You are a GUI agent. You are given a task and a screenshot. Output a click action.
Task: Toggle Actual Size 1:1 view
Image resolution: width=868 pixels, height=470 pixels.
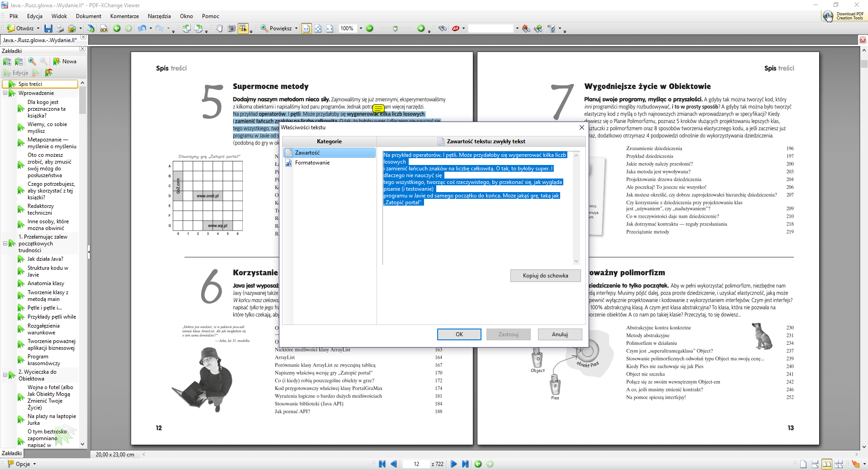tap(306, 28)
